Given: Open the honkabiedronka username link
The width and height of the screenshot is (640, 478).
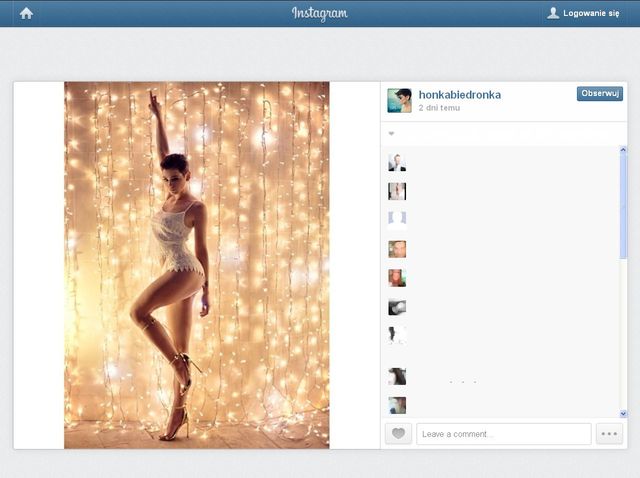Looking at the screenshot, I should [x=460, y=94].
